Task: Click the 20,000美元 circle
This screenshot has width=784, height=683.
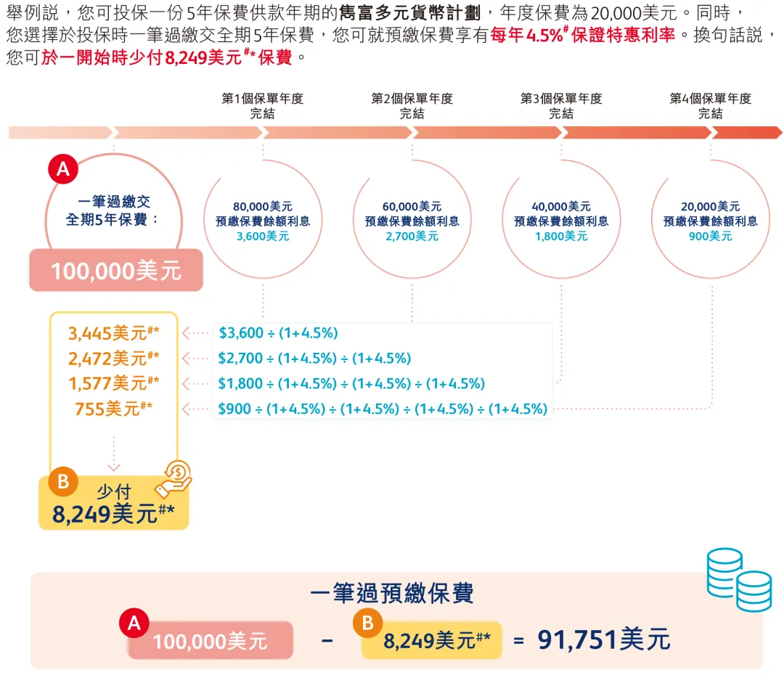Action: (711, 219)
